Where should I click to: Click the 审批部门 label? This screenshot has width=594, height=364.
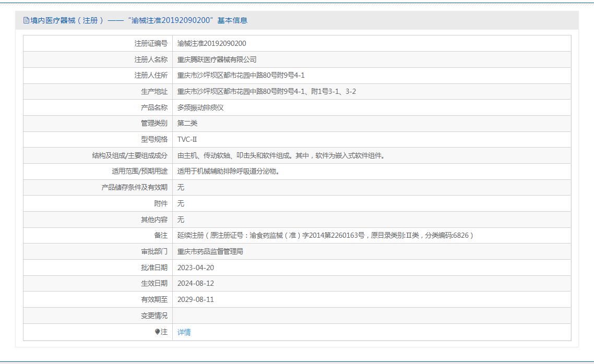(154, 252)
